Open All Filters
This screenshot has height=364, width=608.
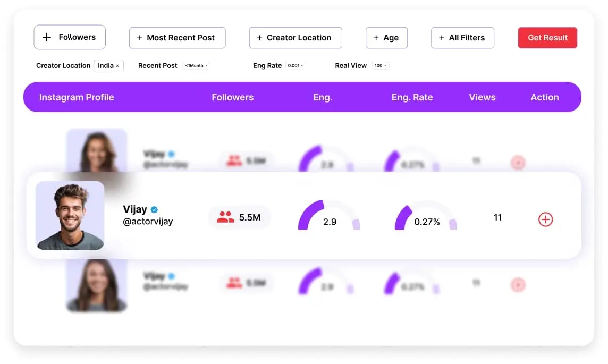(x=462, y=38)
